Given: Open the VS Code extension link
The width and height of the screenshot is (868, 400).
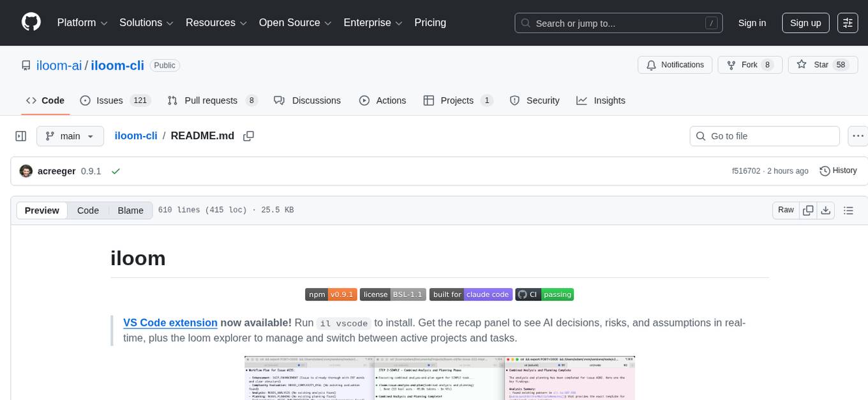Looking at the screenshot, I should tap(170, 322).
